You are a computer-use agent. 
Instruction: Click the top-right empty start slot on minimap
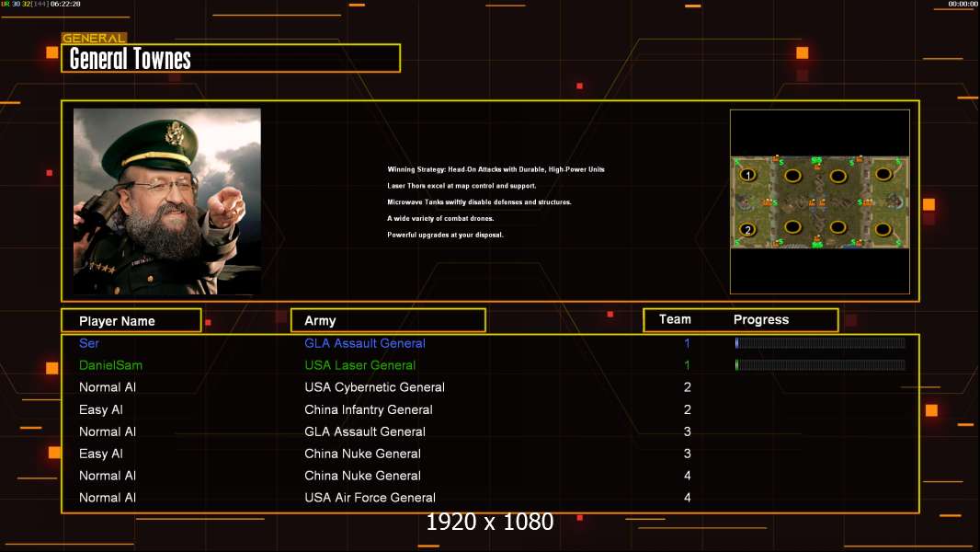[883, 173]
